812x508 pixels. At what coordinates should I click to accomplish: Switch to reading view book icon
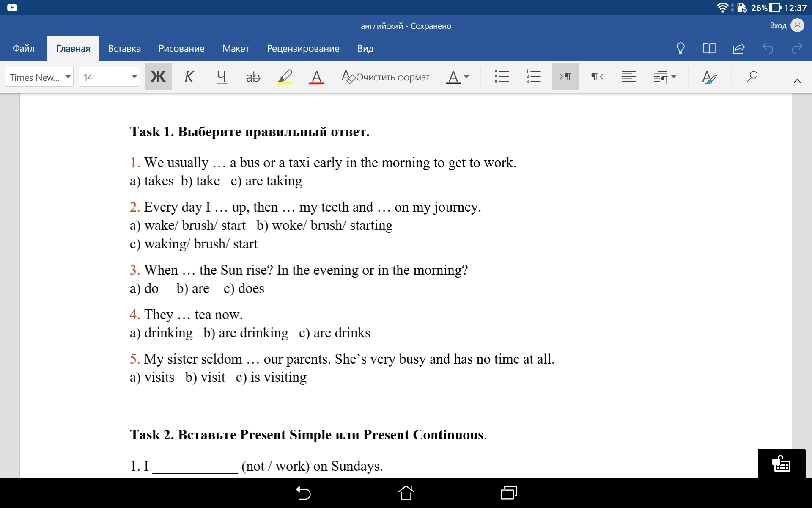click(709, 48)
